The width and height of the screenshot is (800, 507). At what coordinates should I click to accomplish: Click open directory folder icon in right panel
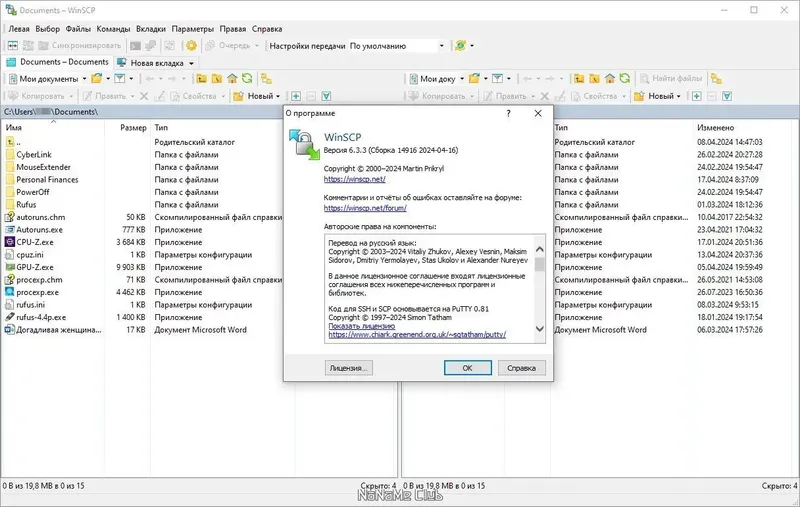click(x=474, y=79)
